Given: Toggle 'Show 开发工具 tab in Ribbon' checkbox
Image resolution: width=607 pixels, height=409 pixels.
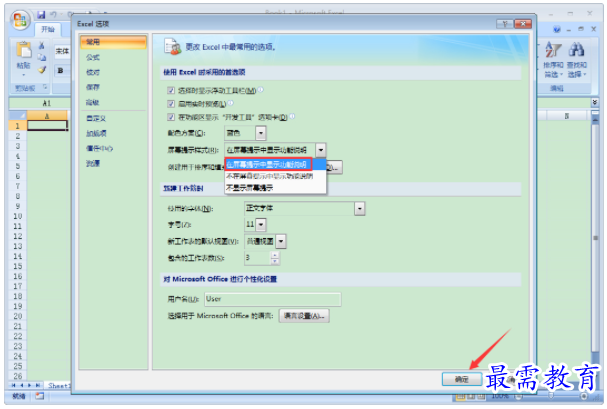Looking at the screenshot, I should [171, 117].
